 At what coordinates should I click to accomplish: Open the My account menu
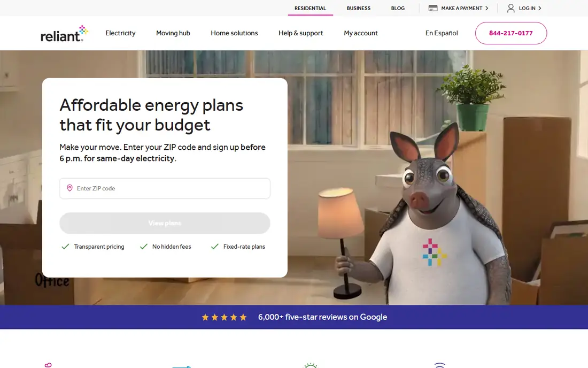tap(361, 33)
